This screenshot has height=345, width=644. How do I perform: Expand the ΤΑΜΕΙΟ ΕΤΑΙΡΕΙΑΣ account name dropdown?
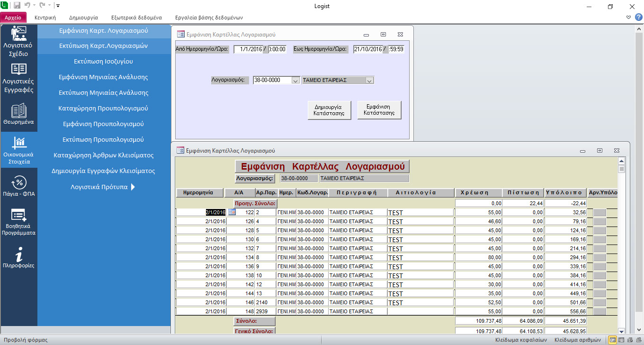click(369, 81)
